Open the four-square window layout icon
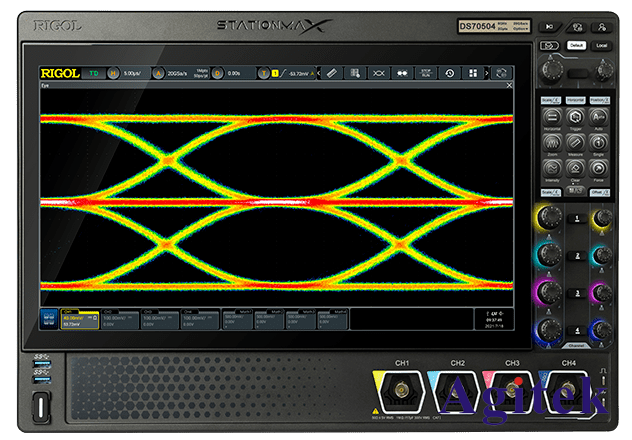This screenshot has width=632, height=440. point(472,73)
